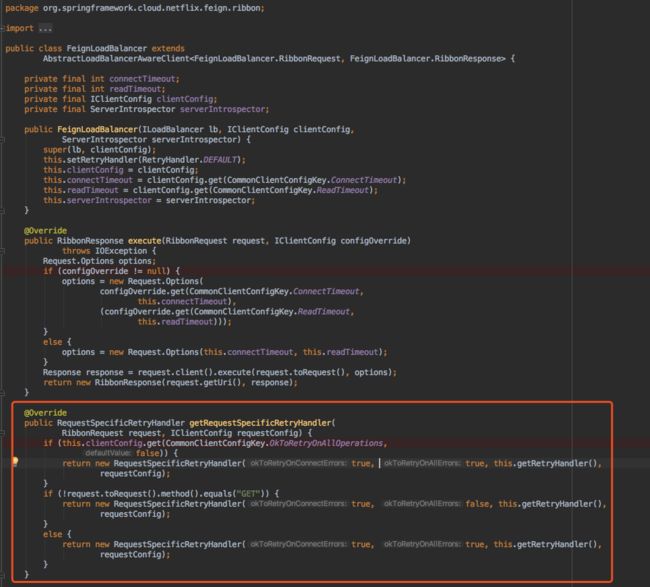
Task: Click the 'null' keyword in configOverride check
Action: [156, 271]
